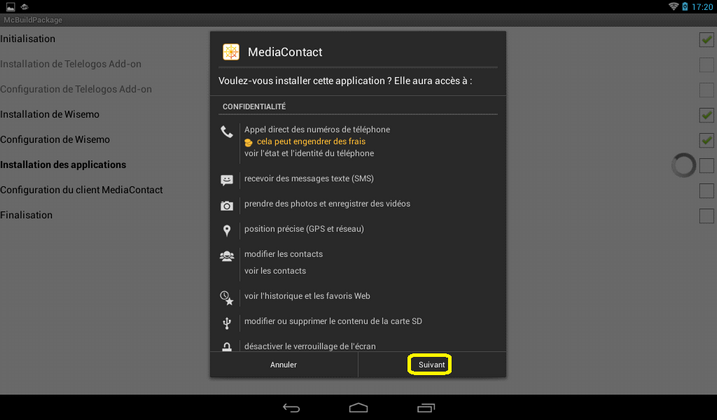The width and height of the screenshot is (717, 420).
Task: Click the MediaContact app icon
Action: [x=231, y=52]
